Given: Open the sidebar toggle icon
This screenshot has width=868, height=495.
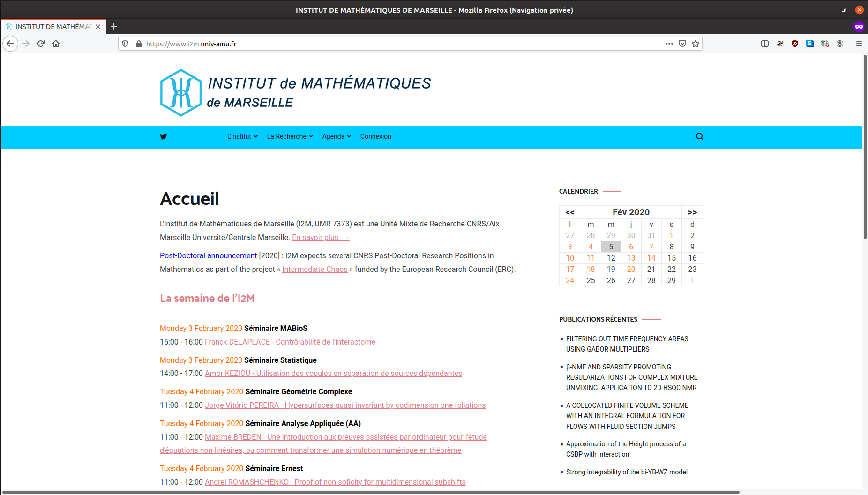Looking at the screenshot, I should click(765, 44).
